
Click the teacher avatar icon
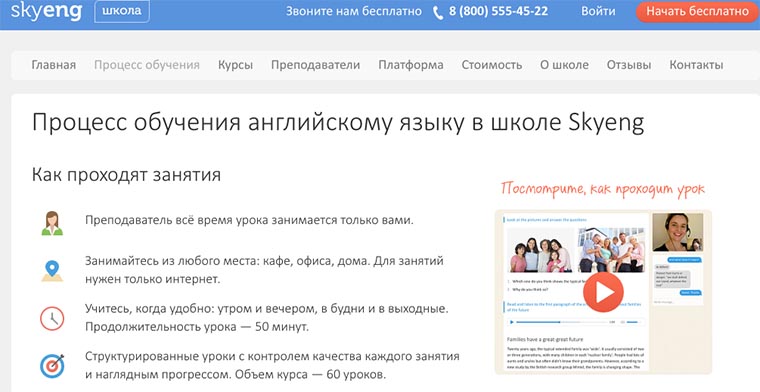(x=52, y=223)
